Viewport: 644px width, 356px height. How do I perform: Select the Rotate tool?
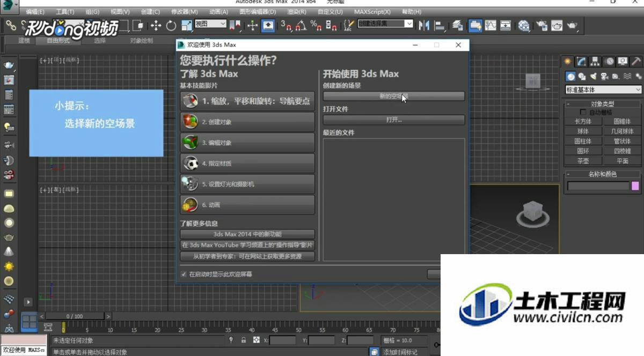pos(171,25)
